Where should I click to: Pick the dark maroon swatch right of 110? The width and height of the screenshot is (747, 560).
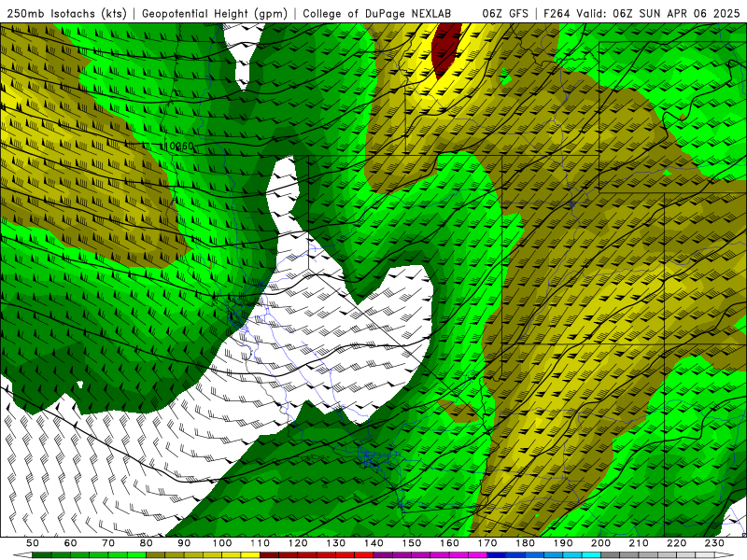269,555
